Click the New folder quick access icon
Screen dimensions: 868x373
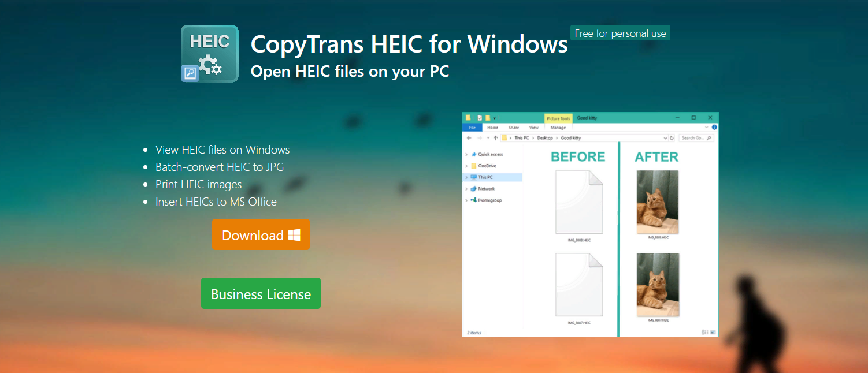tap(488, 118)
